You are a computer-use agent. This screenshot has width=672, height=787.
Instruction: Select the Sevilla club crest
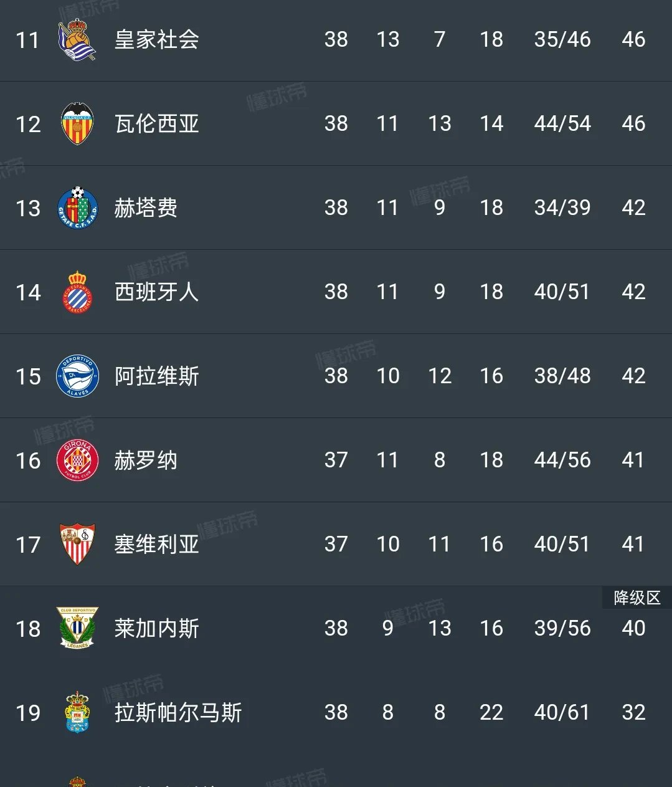(x=77, y=544)
